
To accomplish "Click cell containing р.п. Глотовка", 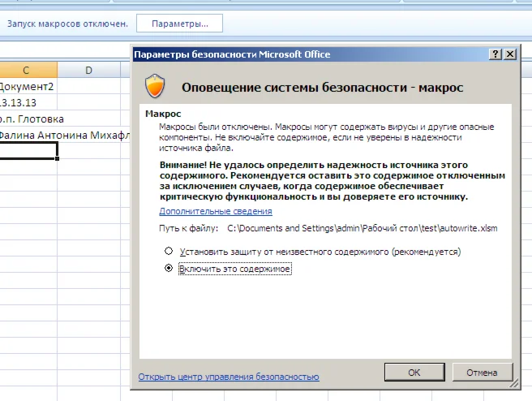I will [28, 119].
